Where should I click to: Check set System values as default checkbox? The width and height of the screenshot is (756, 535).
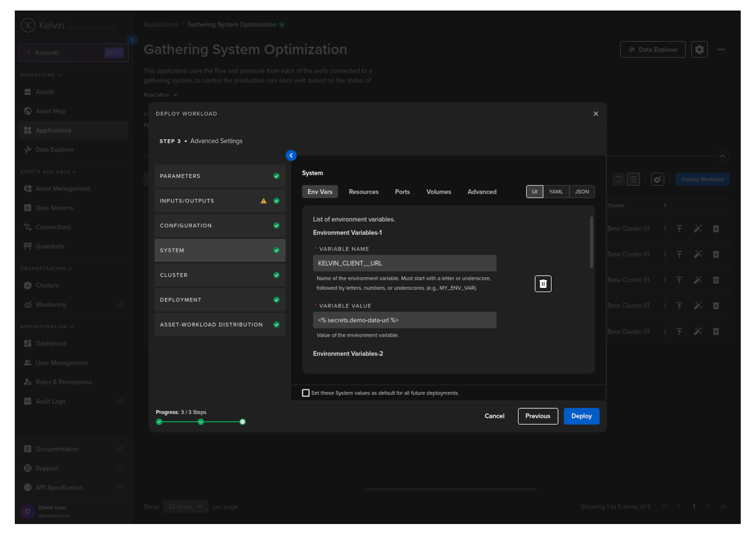pyautogui.click(x=306, y=393)
